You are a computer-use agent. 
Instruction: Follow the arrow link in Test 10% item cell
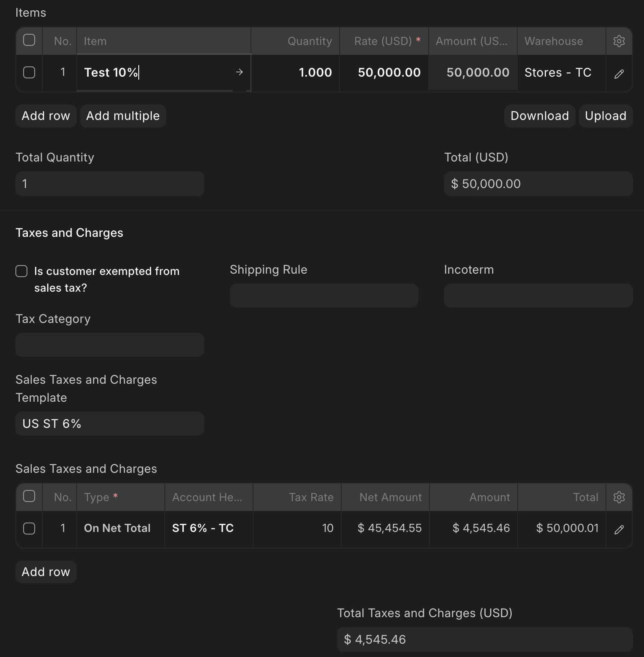point(239,72)
